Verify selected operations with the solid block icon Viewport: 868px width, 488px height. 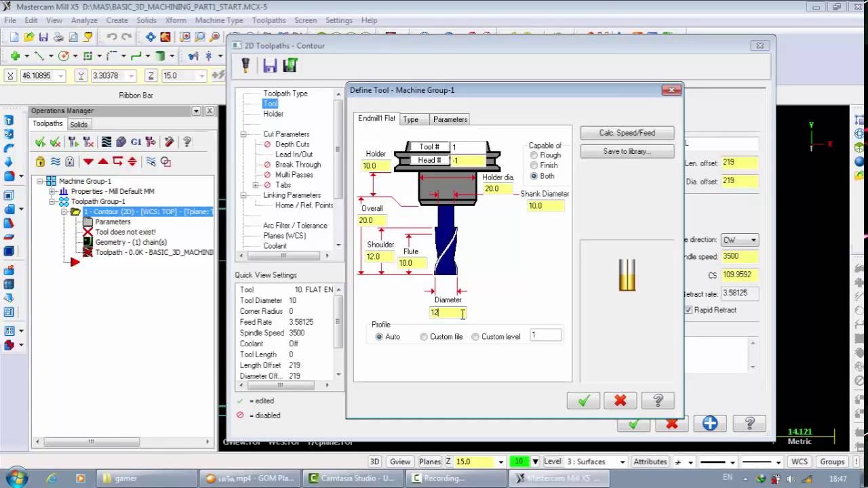pos(121,142)
